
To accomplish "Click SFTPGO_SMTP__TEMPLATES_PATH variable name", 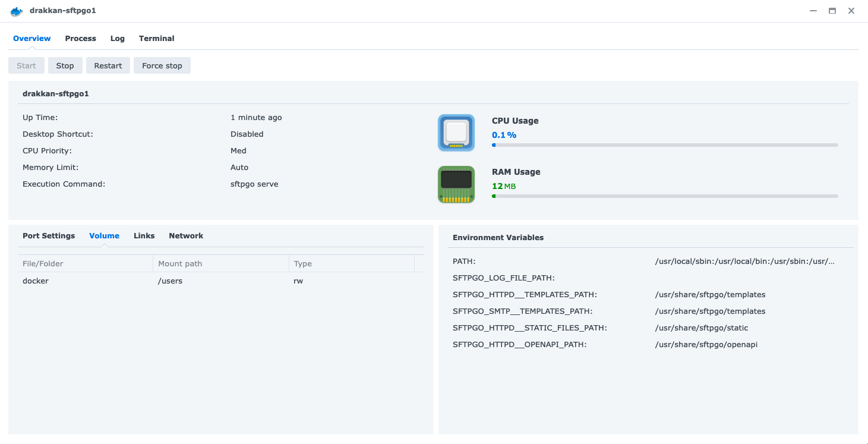I will click(523, 311).
